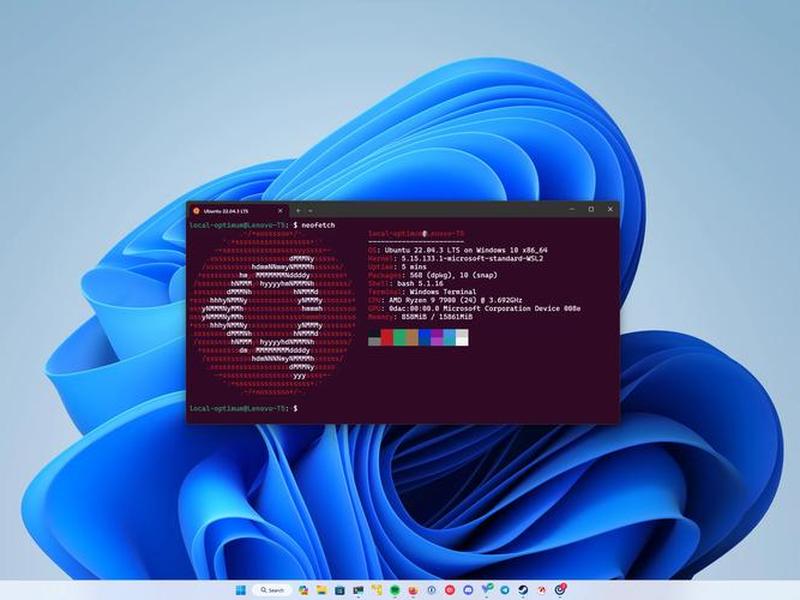Open the yellow notes app on taskbar

point(377,590)
